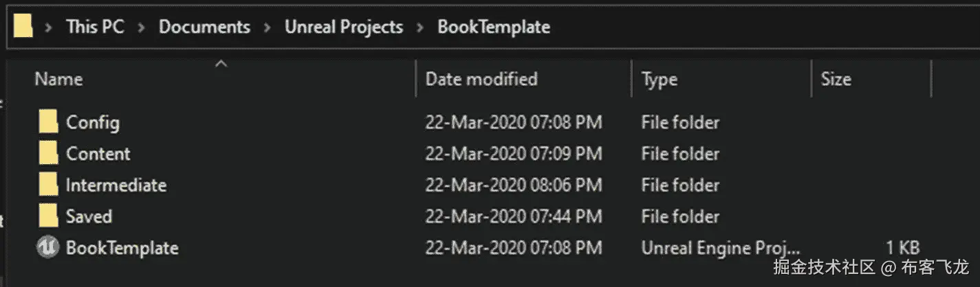Sort files by Name column header
This screenshot has width=980, height=287.
[58, 80]
